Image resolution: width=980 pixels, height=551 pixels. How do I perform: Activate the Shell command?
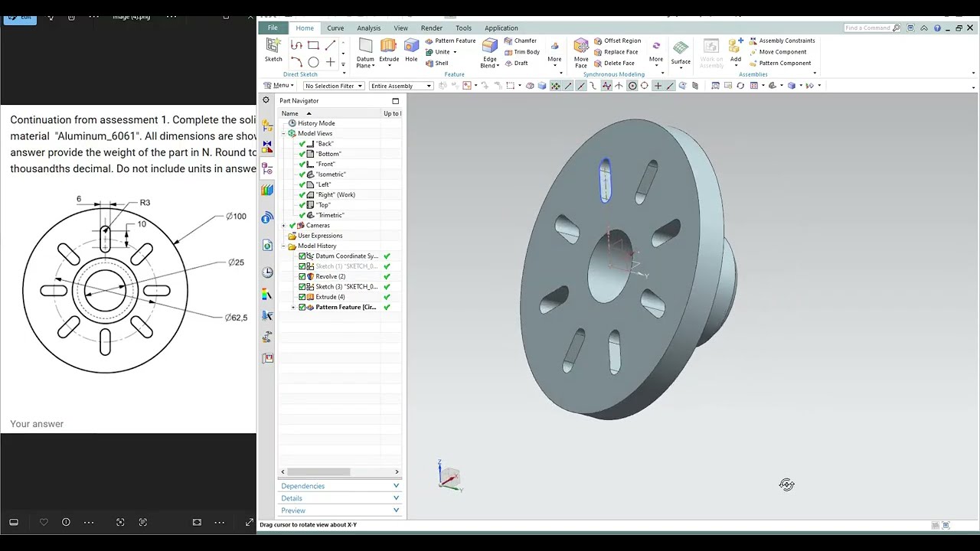click(436, 64)
